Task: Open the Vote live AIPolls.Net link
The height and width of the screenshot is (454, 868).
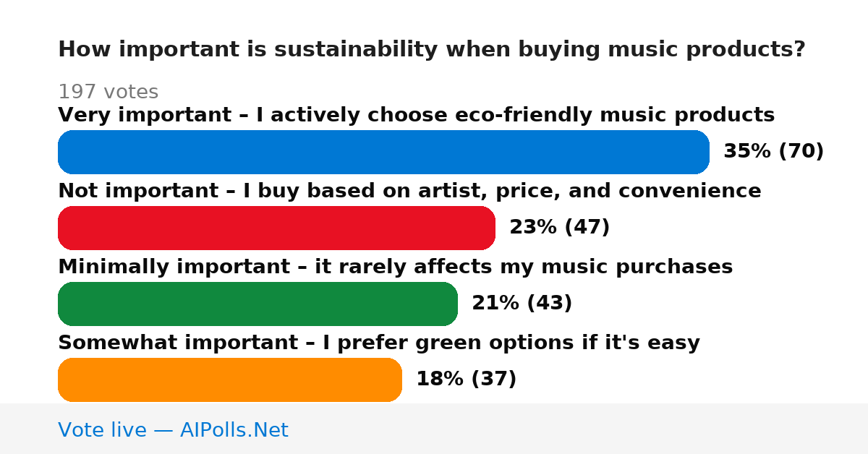Action: (173, 430)
